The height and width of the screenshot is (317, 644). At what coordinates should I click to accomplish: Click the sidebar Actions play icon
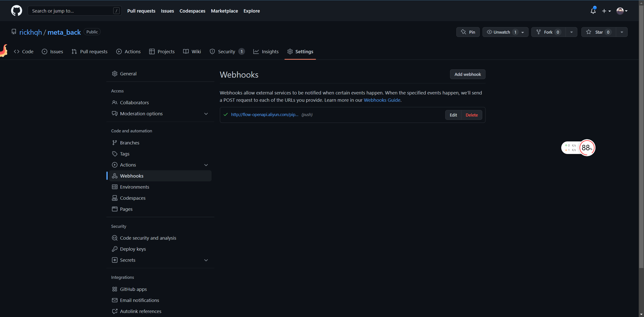click(115, 165)
